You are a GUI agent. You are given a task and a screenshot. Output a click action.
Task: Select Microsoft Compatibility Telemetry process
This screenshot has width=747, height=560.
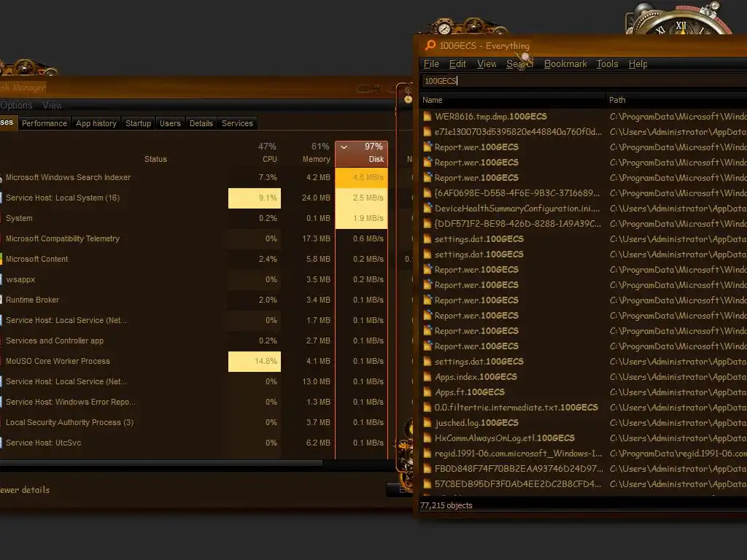point(63,238)
